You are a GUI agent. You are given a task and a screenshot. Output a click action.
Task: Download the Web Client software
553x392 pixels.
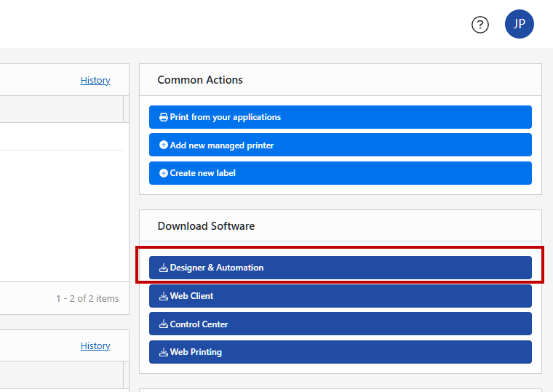click(341, 296)
